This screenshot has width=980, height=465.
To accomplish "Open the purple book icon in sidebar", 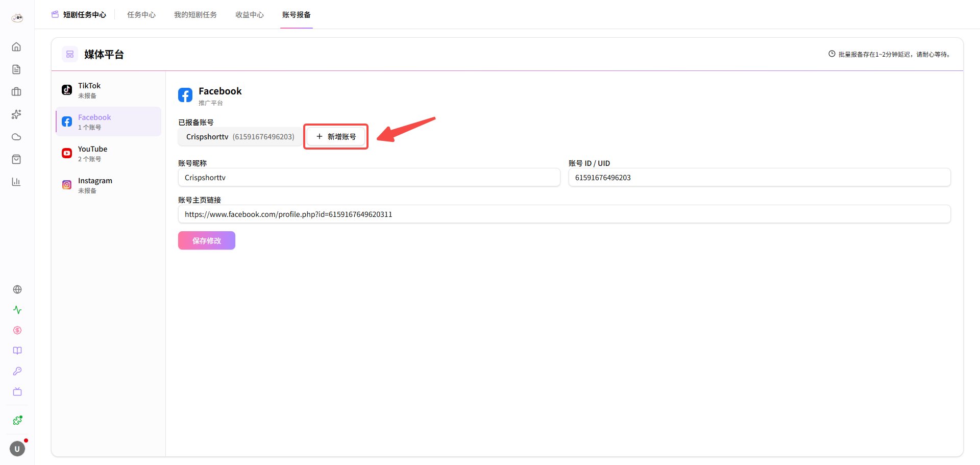I will (17, 351).
